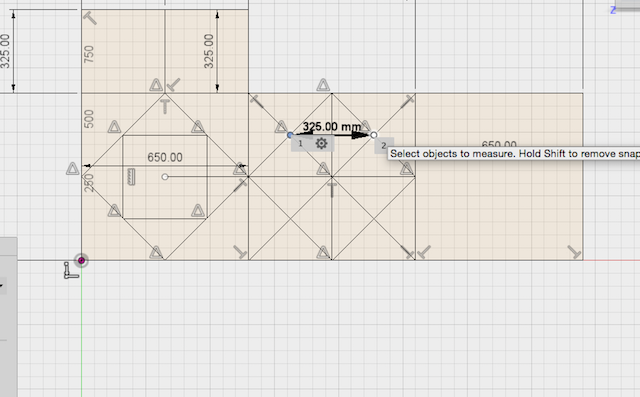The width and height of the screenshot is (640, 397).
Task: Open the gear settings beside measure point 1
Action: 321,143
